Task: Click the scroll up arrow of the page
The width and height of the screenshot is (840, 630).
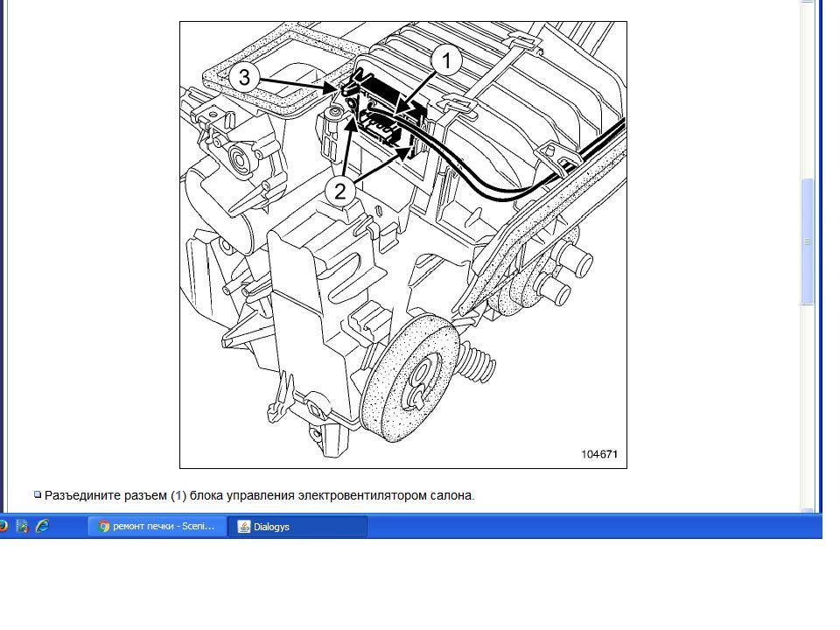Action: 807,2
